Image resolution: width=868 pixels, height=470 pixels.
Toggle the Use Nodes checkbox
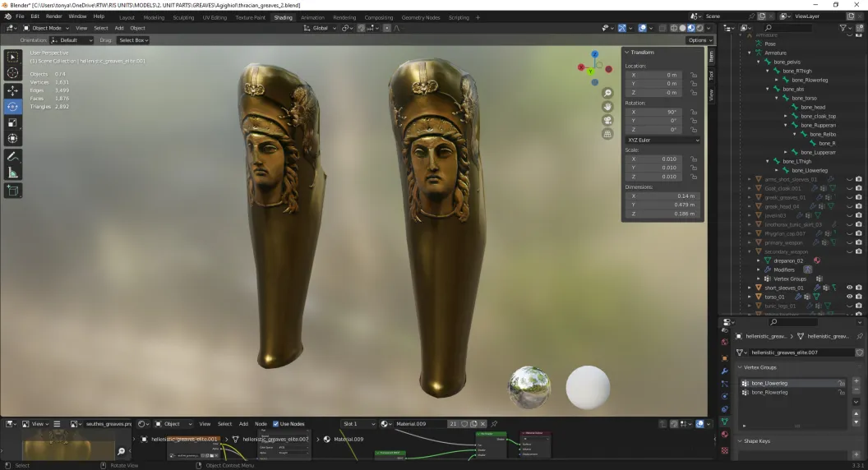(x=275, y=424)
